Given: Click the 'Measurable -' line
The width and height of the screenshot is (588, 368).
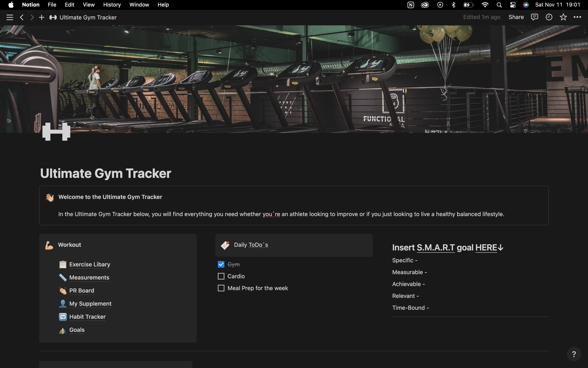Looking at the screenshot, I should point(409,272).
